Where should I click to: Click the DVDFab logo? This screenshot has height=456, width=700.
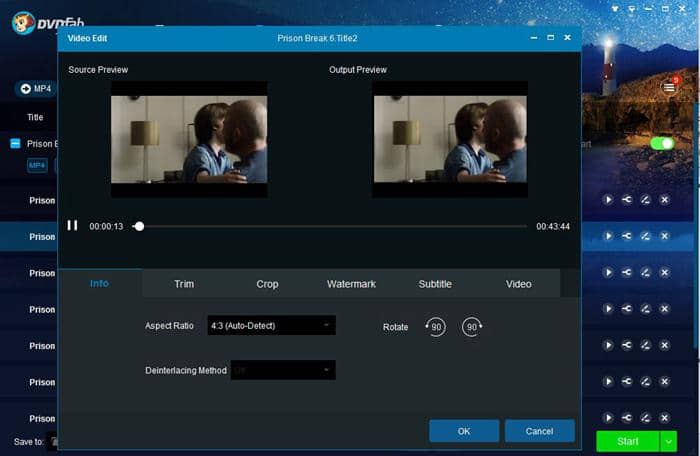click(x=47, y=22)
